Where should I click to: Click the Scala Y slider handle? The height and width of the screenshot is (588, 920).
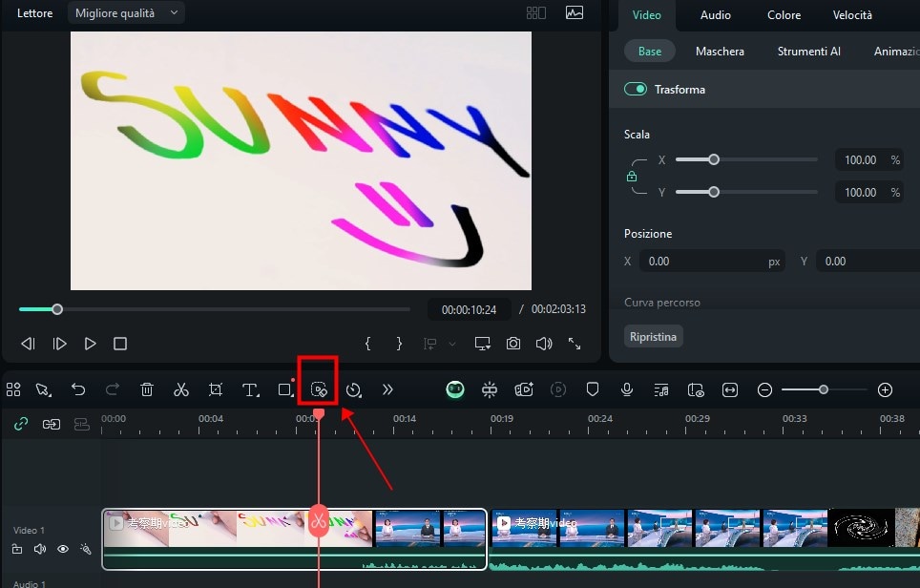point(714,192)
